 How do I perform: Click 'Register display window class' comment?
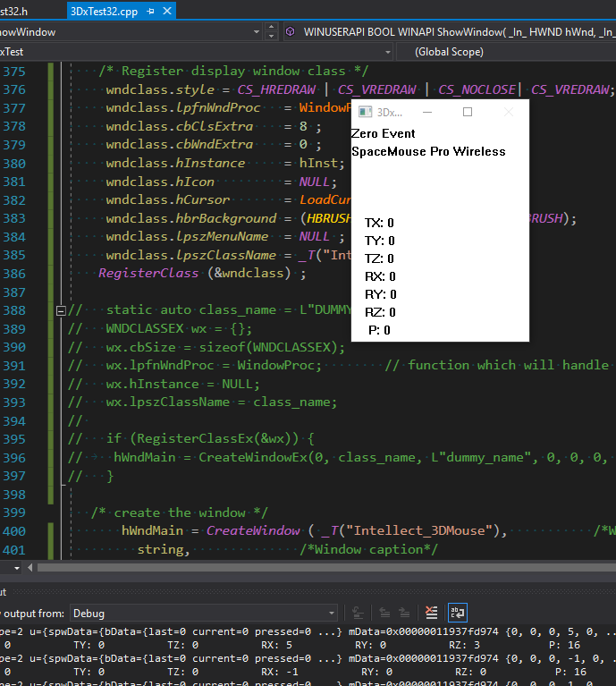[x=233, y=71]
